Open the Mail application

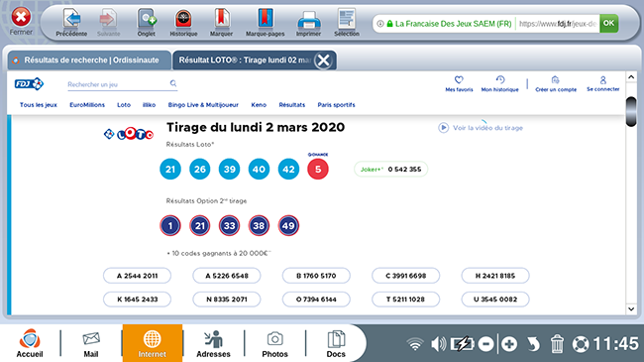point(91,343)
